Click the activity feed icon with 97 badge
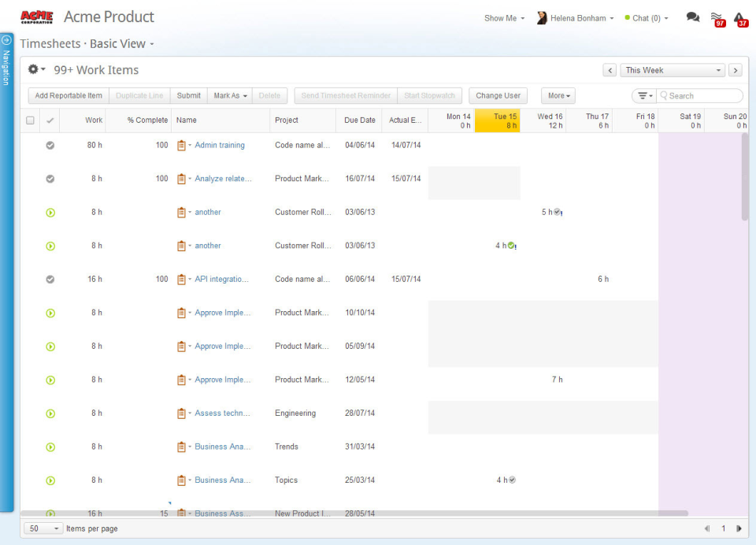Viewport: 756px width, 545px height. pyautogui.click(x=716, y=17)
